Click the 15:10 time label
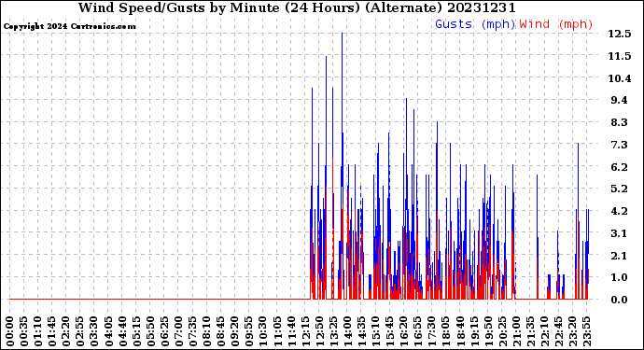This screenshot has width=644, height=350. click(375, 331)
